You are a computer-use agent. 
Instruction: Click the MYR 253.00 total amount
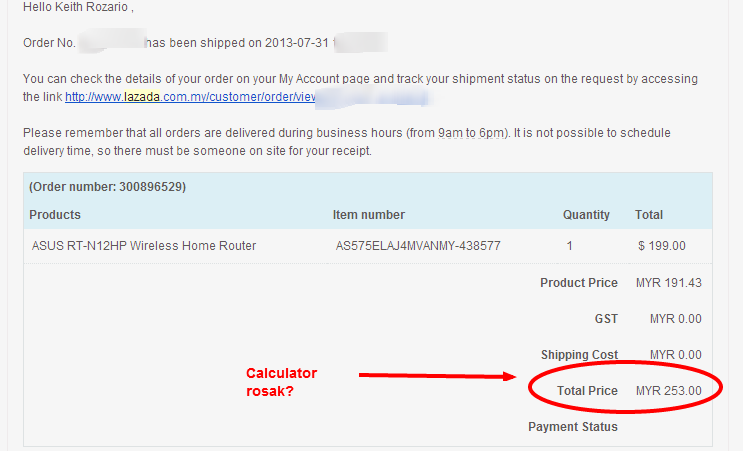click(669, 391)
